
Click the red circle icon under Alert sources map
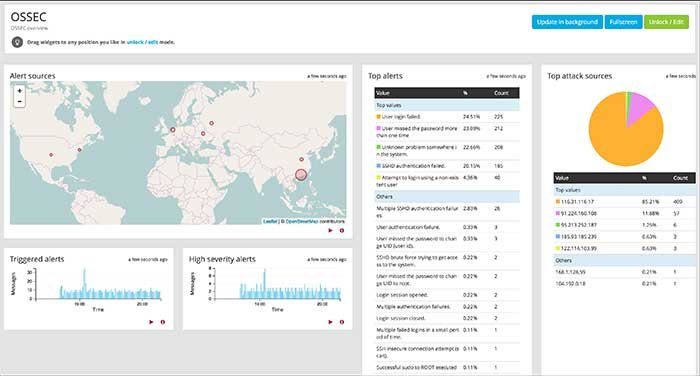[342, 230]
